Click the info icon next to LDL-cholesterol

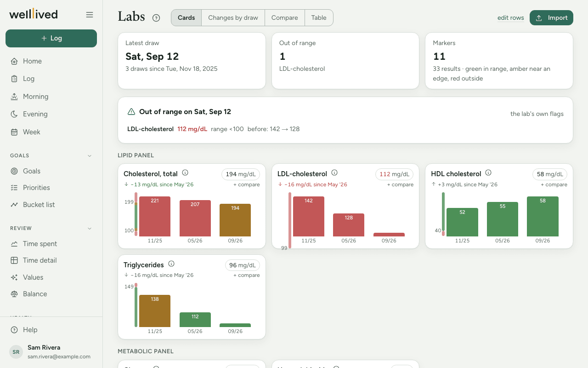point(334,173)
